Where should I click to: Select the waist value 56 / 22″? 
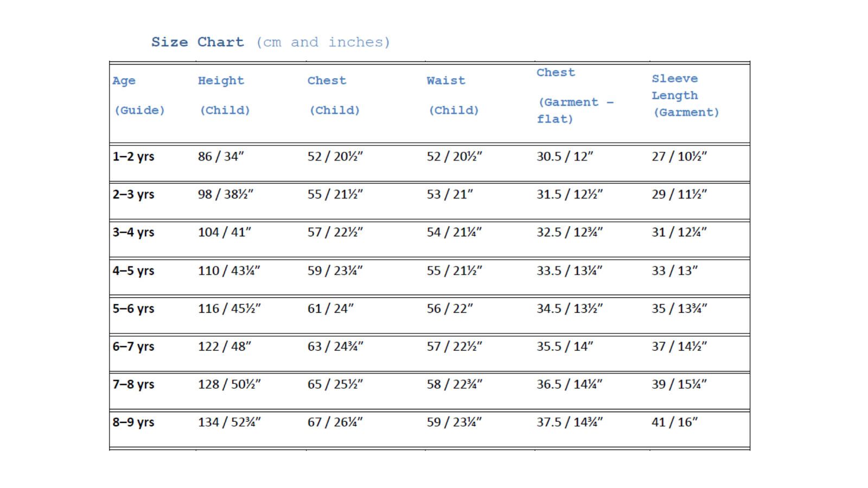pyautogui.click(x=450, y=309)
